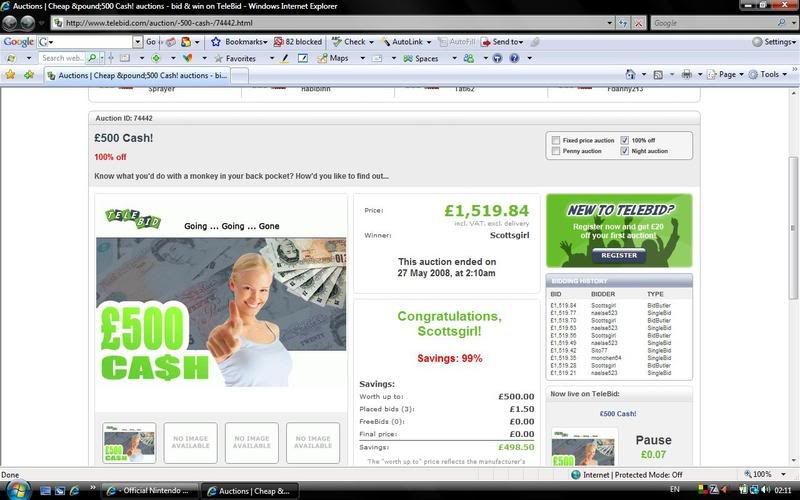Click the Savings £498.50 value

coord(516,447)
